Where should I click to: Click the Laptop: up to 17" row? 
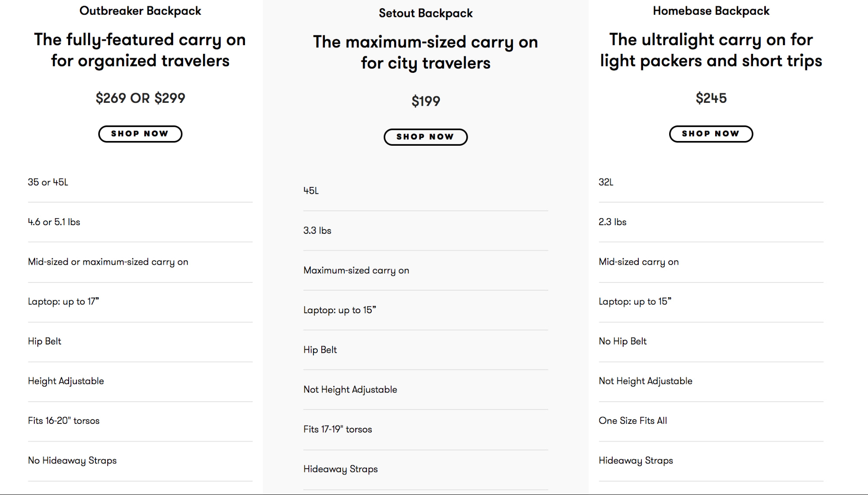[63, 302]
